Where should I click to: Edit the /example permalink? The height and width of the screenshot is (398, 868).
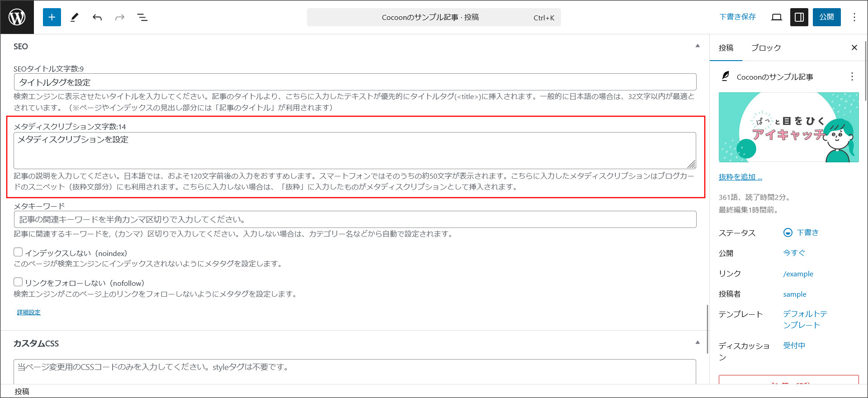click(798, 274)
